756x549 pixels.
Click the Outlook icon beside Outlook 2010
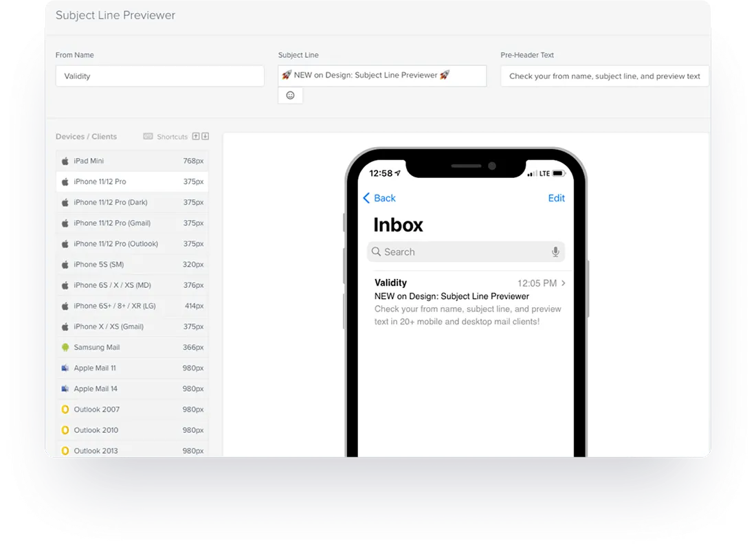65,430
